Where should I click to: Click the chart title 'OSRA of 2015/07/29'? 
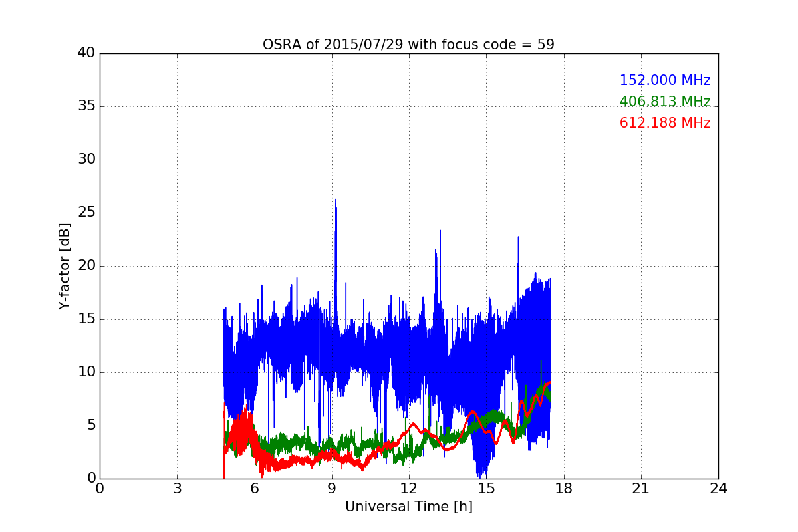pyautogui.click(x=408, y=45)
